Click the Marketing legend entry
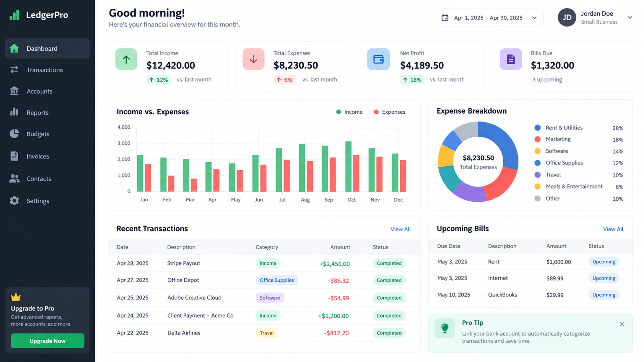Screen dimensions: 644x362 pyautogui.click(x=579, y=139)
